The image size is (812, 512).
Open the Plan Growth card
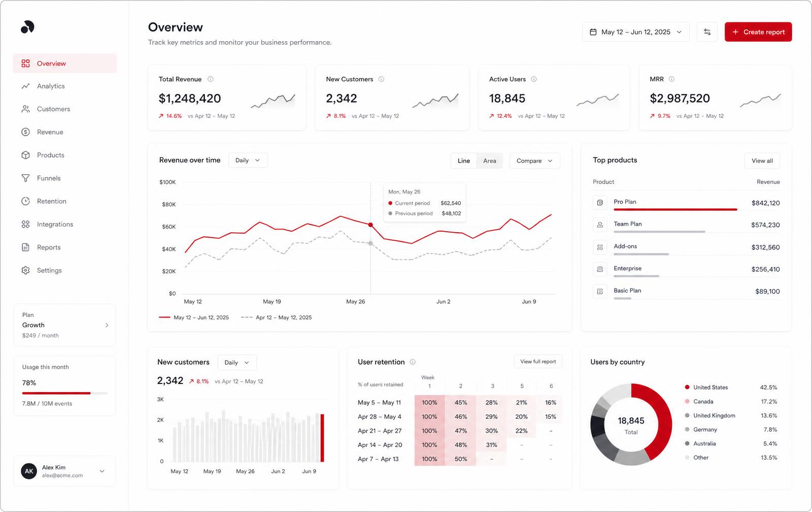point(65,325)
